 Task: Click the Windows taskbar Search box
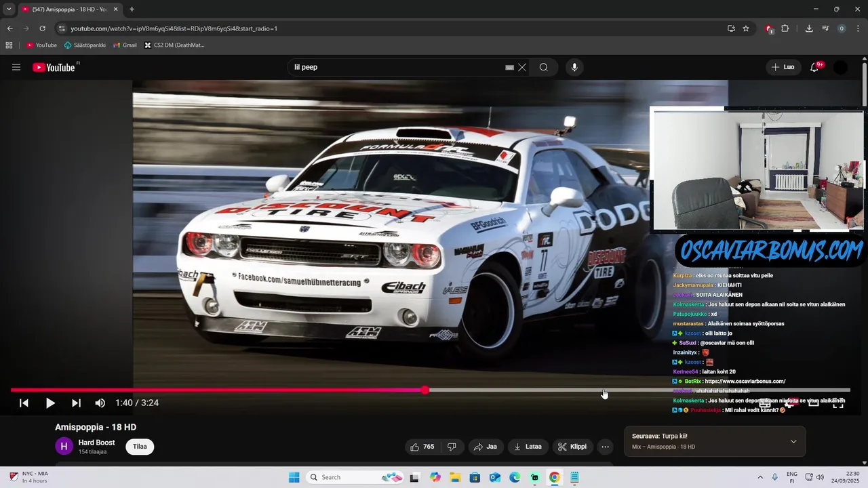[355, 477]
